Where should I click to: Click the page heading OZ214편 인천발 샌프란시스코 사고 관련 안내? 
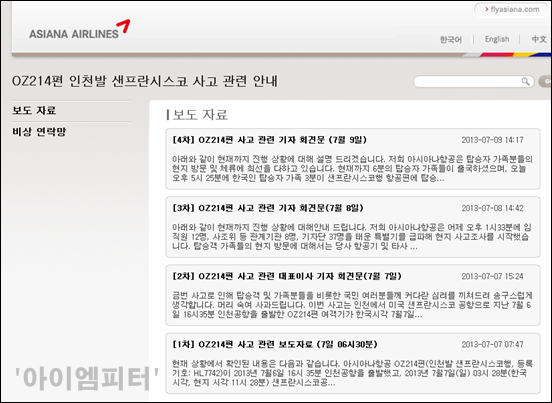pyautogui.click(x=145, y=81)
